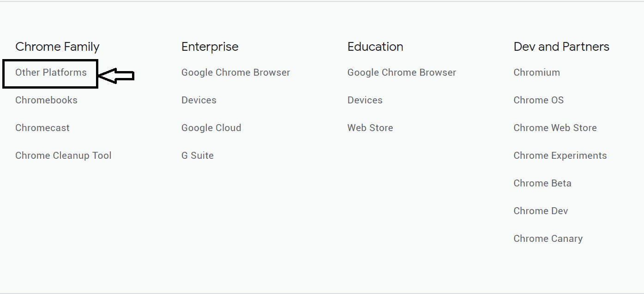Click Devices in the Enterprise column
The image size is (644, 294).
pos(199,100)
